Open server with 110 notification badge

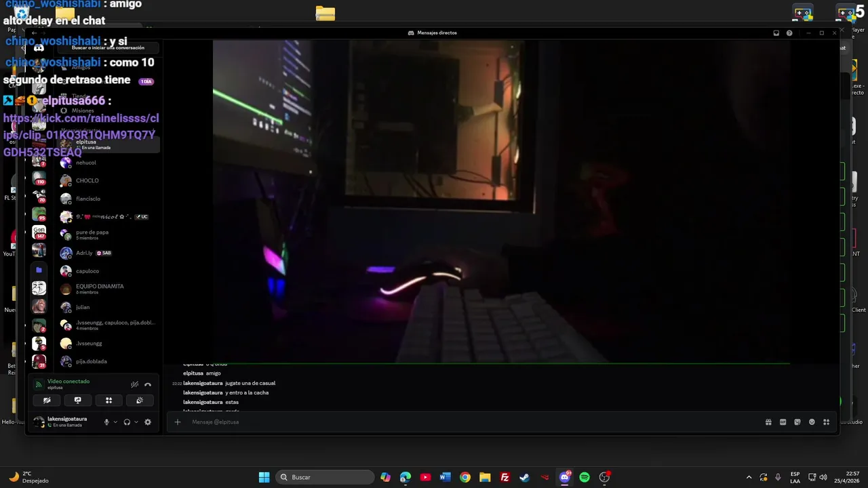[39, 179]
